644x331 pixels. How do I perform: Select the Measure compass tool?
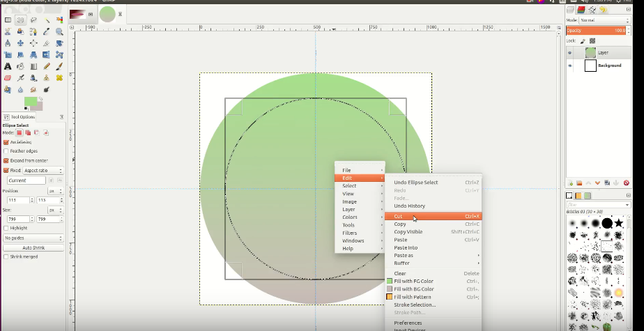(8, 43)
